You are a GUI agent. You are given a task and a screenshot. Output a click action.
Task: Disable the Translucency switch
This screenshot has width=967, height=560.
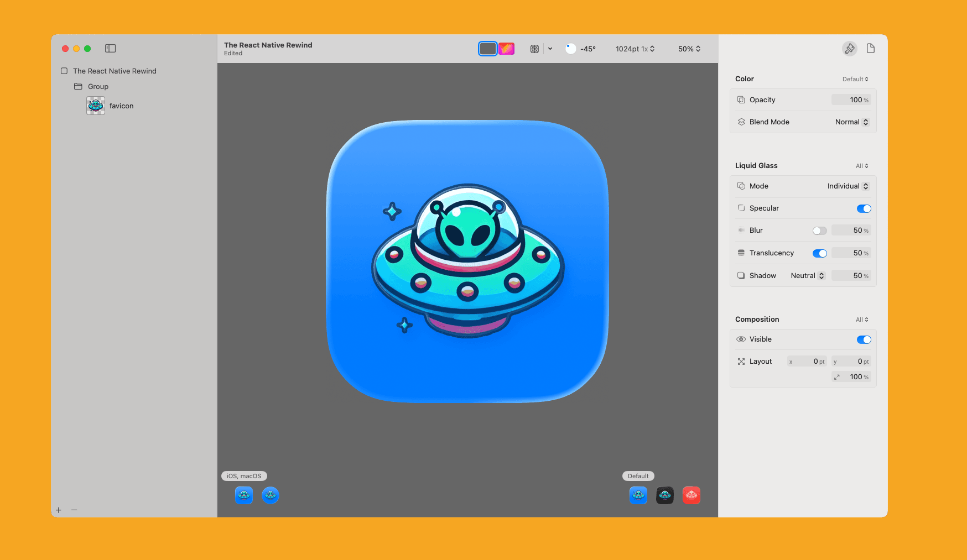819,253
